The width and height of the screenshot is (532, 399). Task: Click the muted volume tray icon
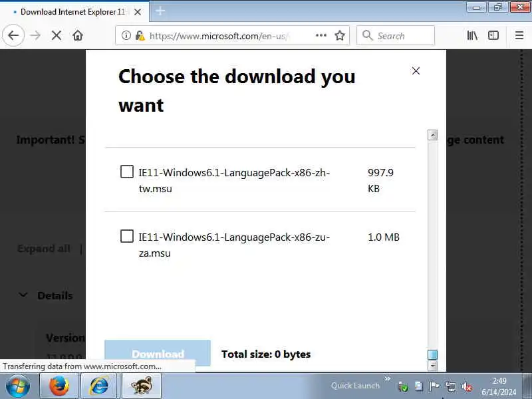pos(467,386)
